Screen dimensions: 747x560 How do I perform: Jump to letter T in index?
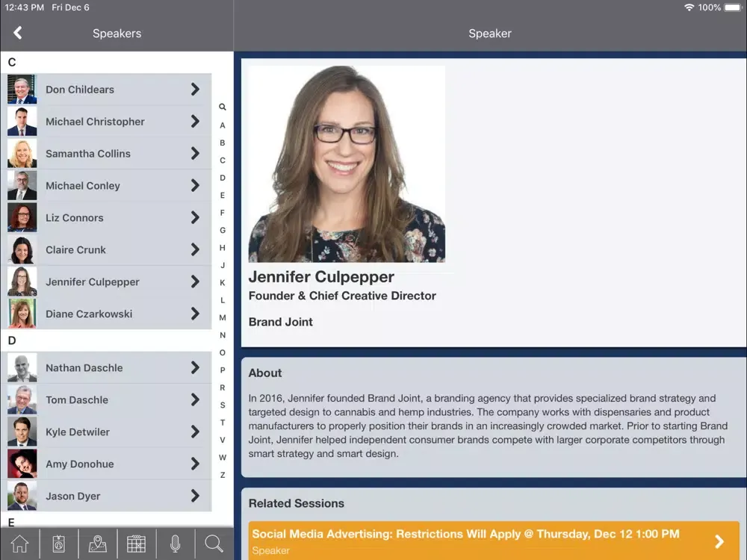[x=223, y=423]
